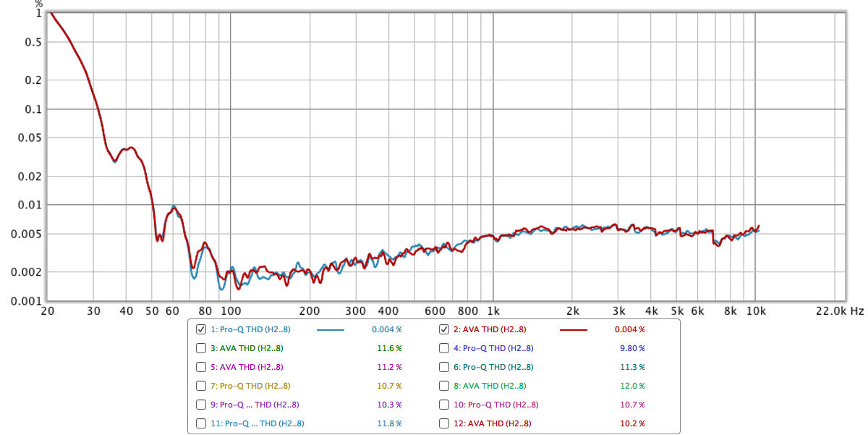The height and width of the screenshot is (435, 868).
Task: Click the blue line sample for trace 1
Action: click(331, 330)
